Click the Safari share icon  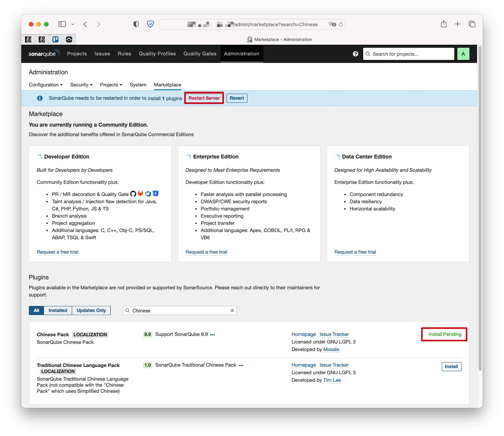(444, 24)
